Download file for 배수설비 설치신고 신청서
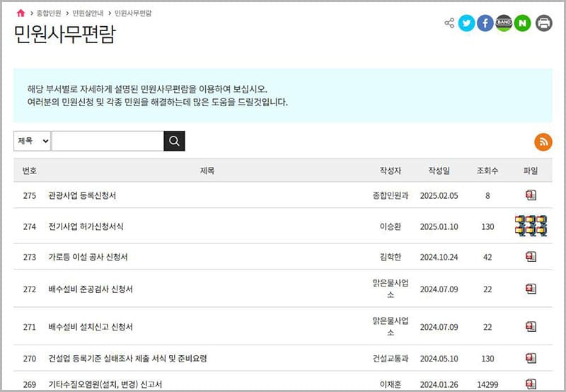Viewport: 566px width, 392px height. (531, 327)
